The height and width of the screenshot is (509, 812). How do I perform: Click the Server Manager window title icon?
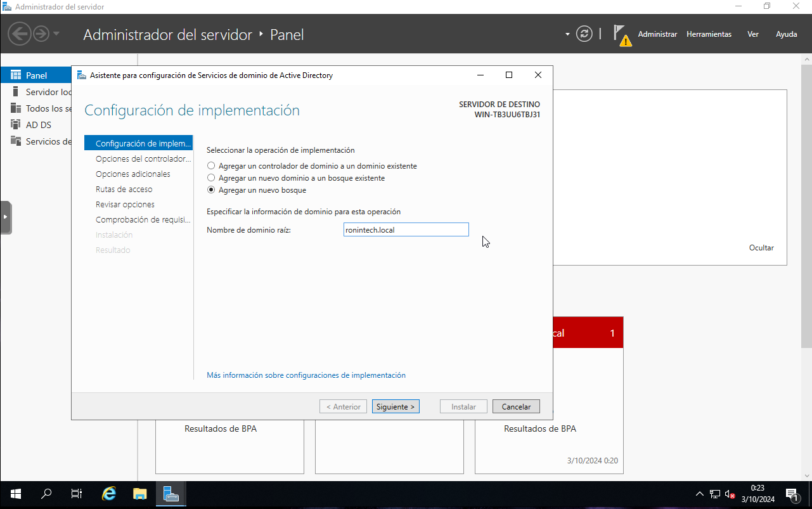tap(6, 6)
